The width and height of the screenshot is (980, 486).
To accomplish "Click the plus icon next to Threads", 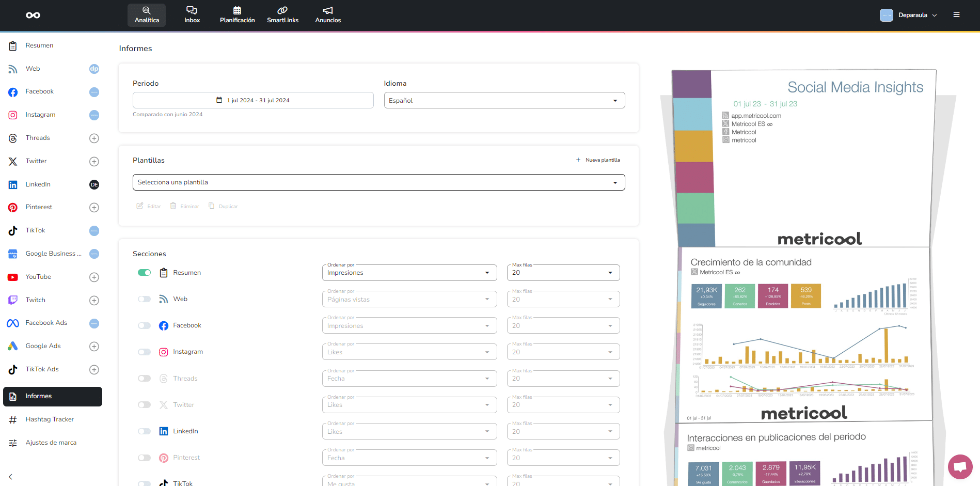I will coord(94,138).
